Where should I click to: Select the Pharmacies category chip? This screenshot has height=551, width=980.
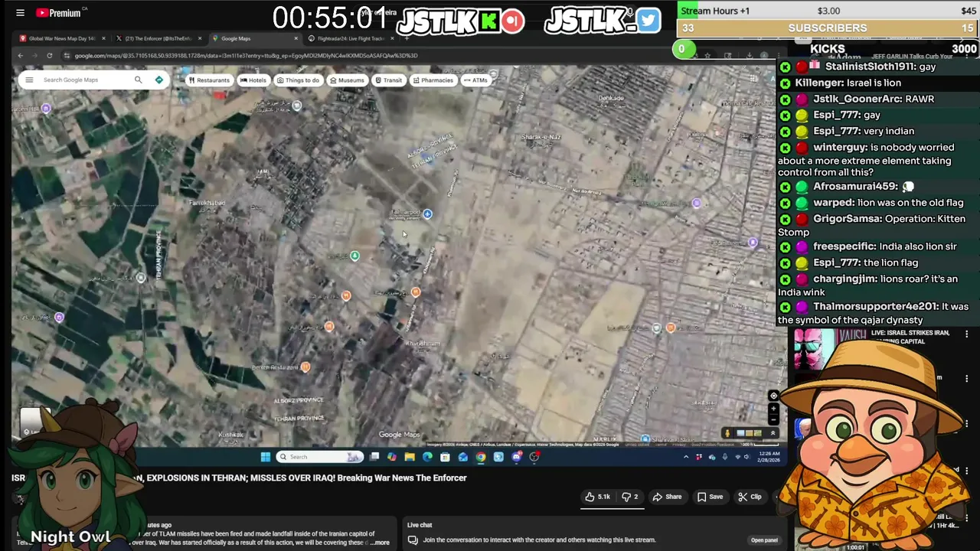point(433,80)
